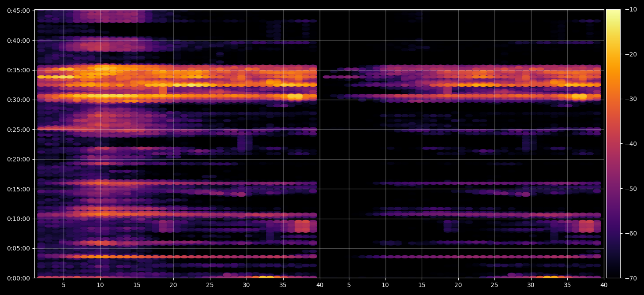The image size is (644, 295).
Task: Click x-axis label 25 of left heatmap
Action: tap(210, 285)
